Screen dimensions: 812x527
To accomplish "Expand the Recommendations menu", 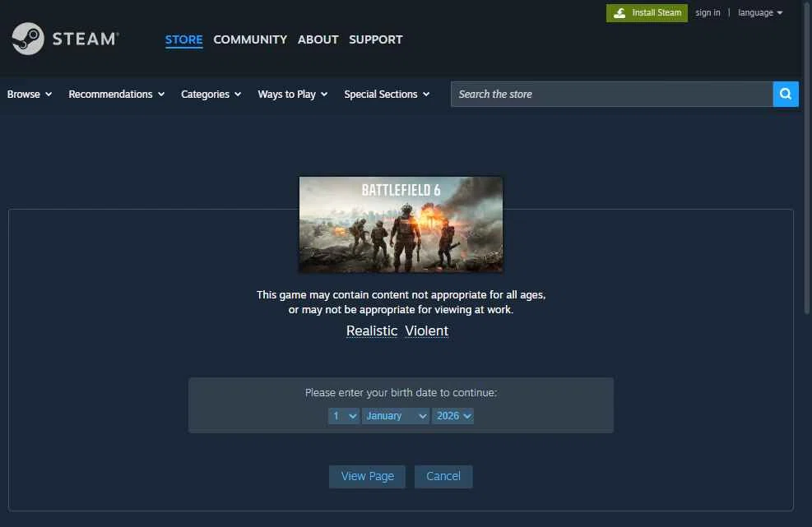I will (x=117, y=95).
